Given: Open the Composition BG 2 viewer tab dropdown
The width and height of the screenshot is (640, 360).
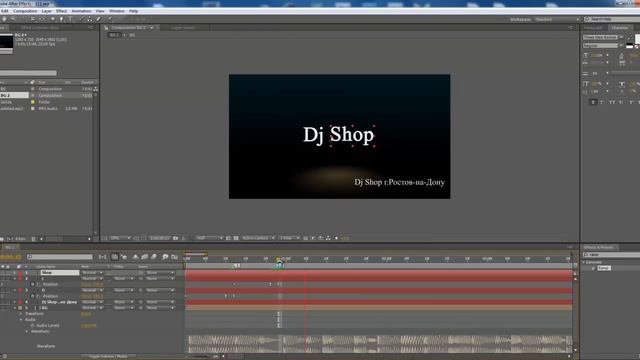Looking at the screenshot, I should coord(152,28).
